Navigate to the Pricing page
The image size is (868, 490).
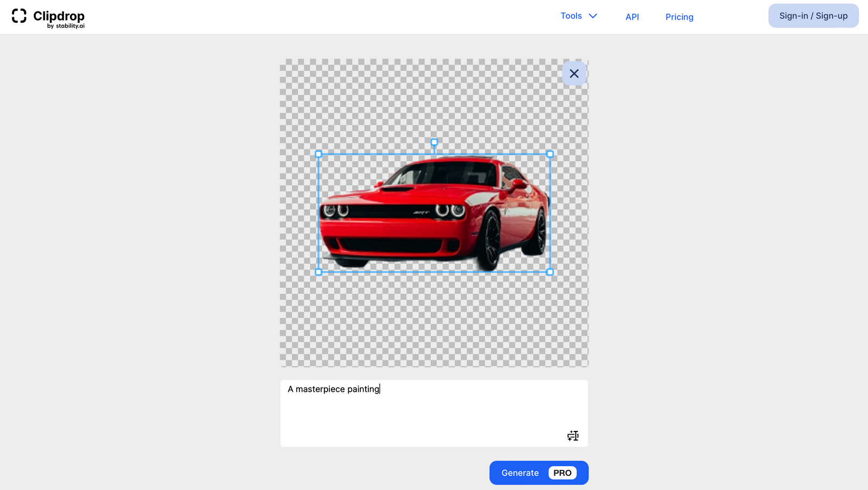coord(679,17)
